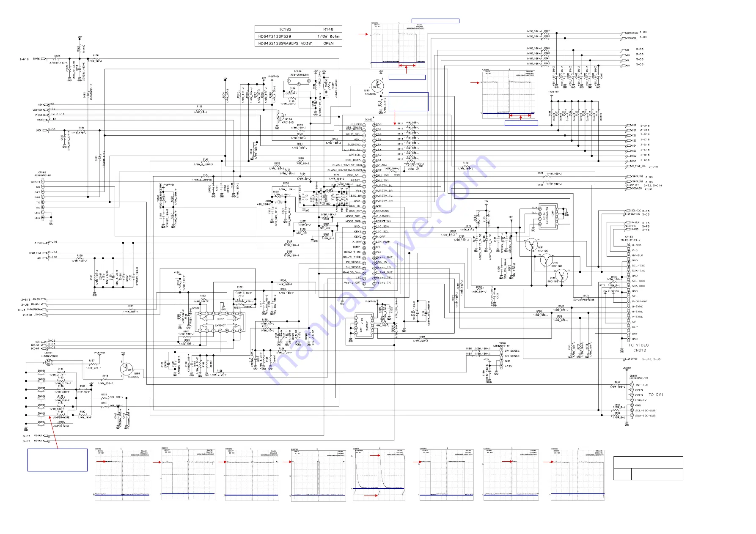Screen dimensions: 756x534
Task: Select the Q102 transistor symbol
Action: pos(546,260)
